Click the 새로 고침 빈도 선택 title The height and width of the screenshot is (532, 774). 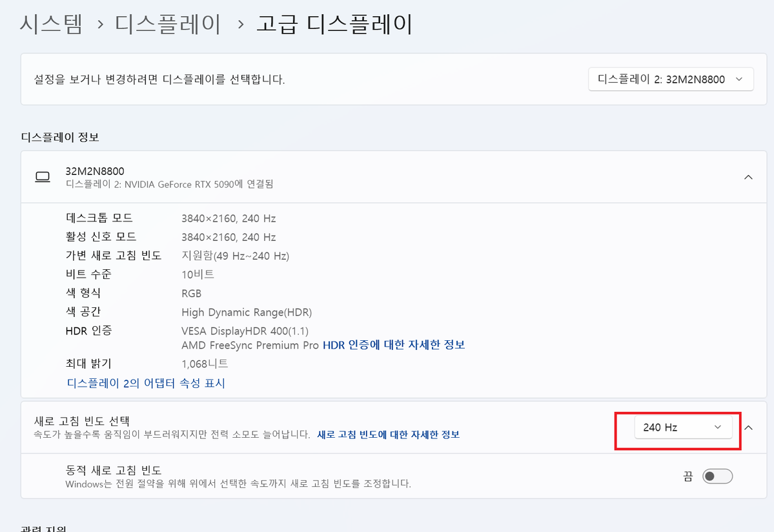tap(82, 421)
